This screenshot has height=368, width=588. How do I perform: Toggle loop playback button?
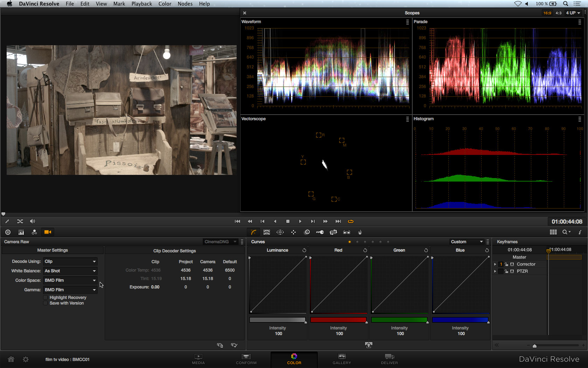[350, 221]
